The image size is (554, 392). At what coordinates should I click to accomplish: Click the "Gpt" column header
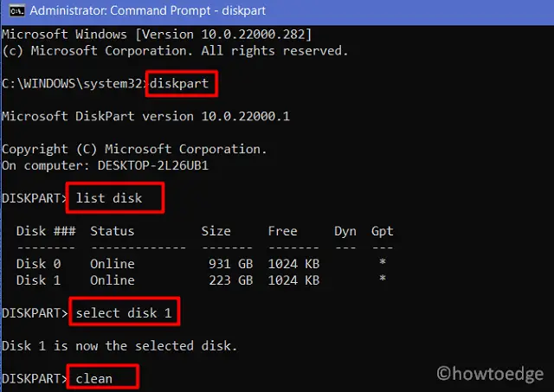point(382,231)
